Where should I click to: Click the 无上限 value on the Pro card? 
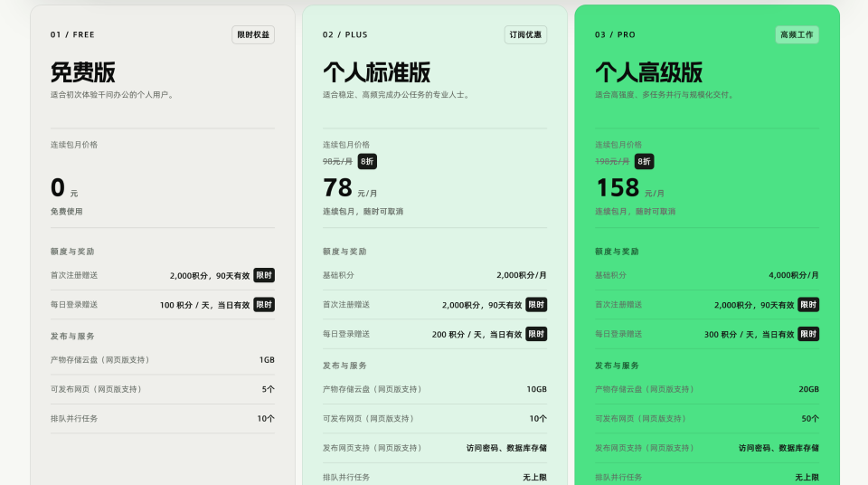(x=807, y=477)
